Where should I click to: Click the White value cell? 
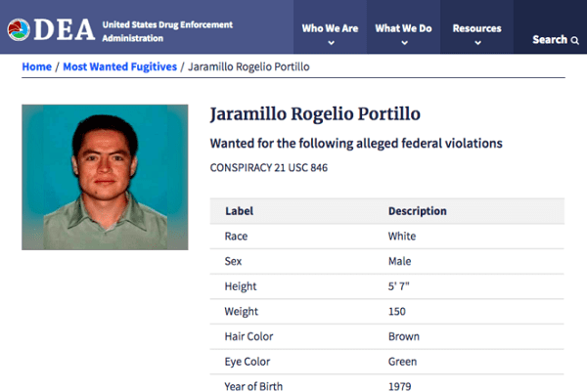click(x=402, y=236)
